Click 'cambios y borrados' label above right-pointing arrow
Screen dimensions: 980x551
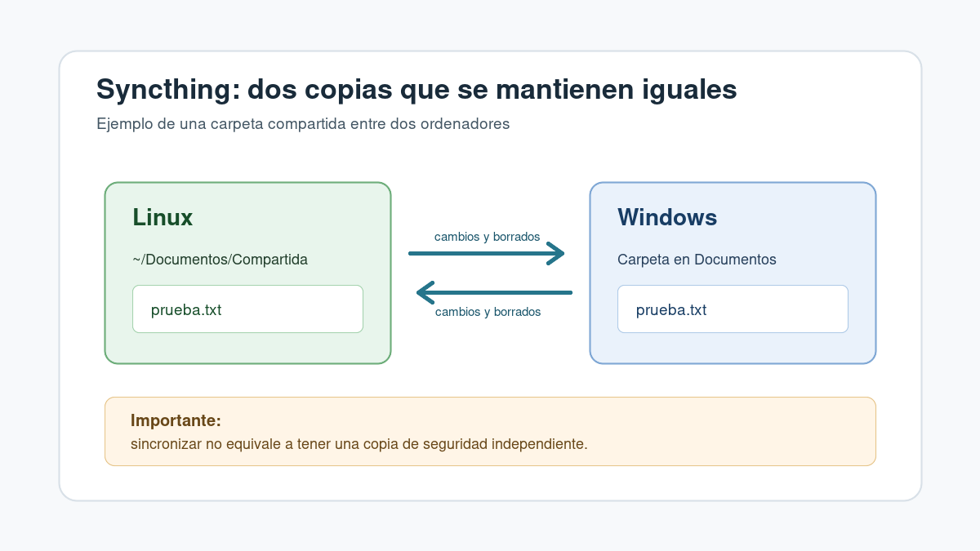(x=487, y=237)
